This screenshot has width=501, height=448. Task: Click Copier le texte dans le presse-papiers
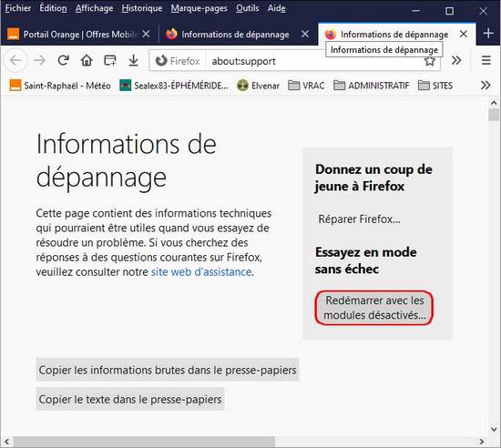130,399
